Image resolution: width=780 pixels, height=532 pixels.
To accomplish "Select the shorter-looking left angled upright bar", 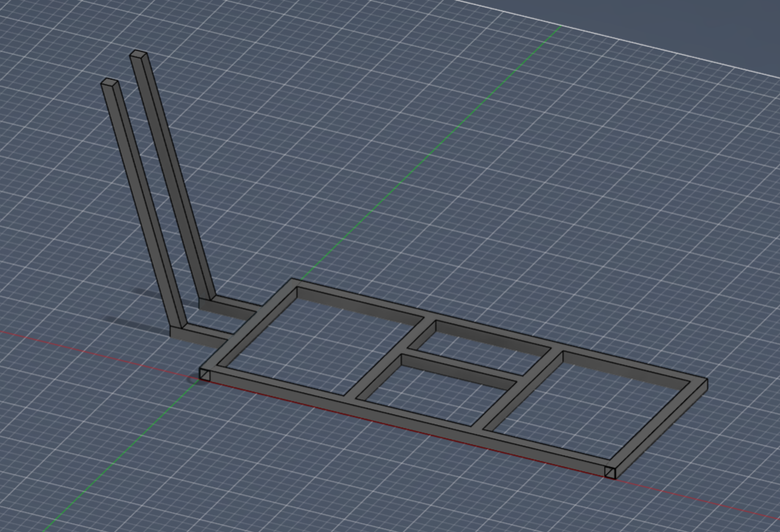I will point(144,204).
